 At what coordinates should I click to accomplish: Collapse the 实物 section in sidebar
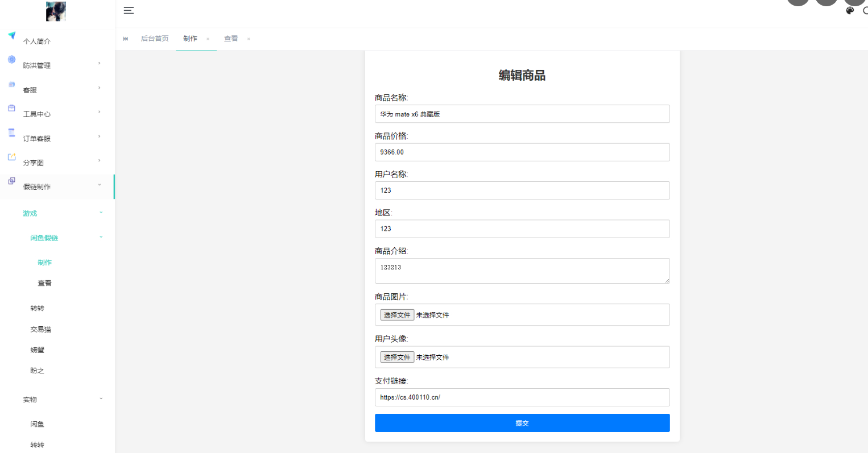(x=101, y=399)
